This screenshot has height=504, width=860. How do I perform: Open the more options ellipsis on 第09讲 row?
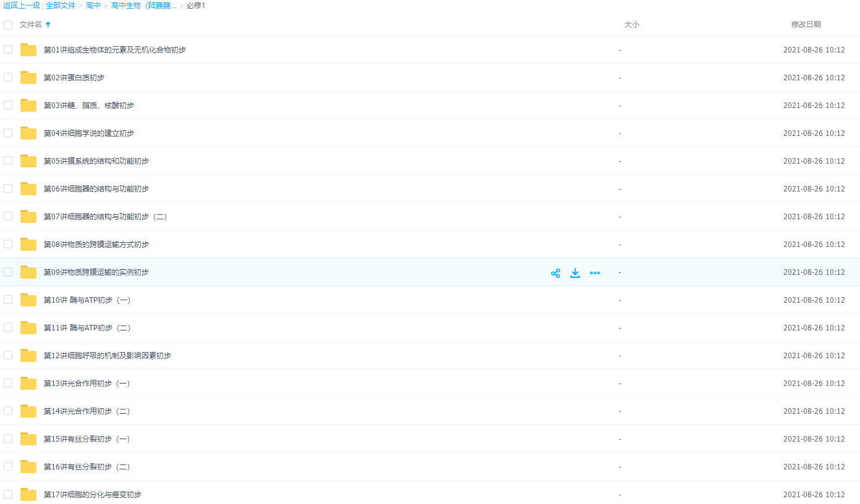click(x=595, y=273)
